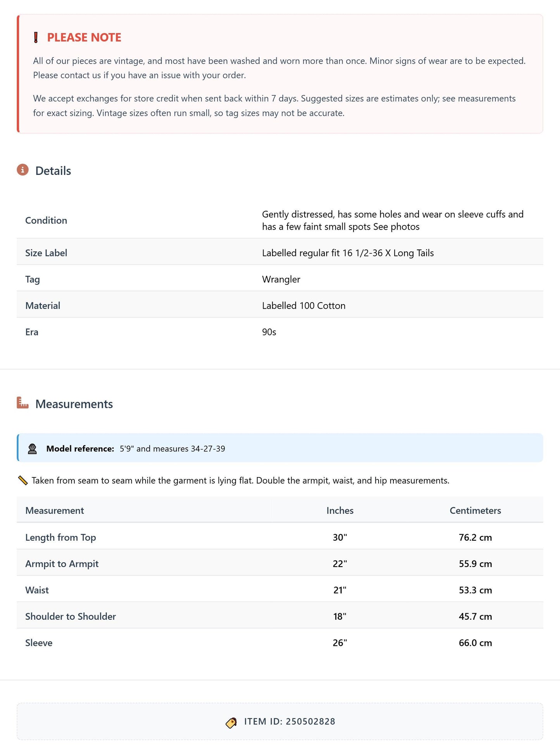Click the Centimeters column header

point(475,510)
